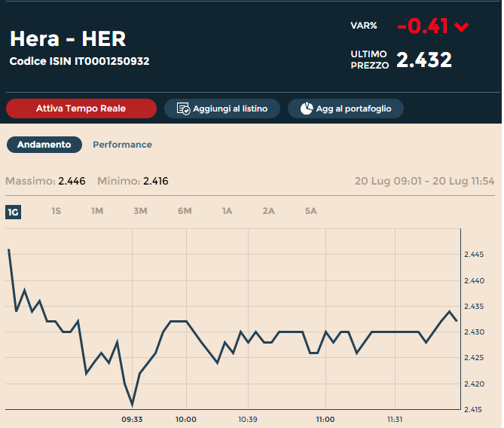
Task: Click the chart's lowest point near 09:33
Action: pyautogui.click(x=132, y=405)
